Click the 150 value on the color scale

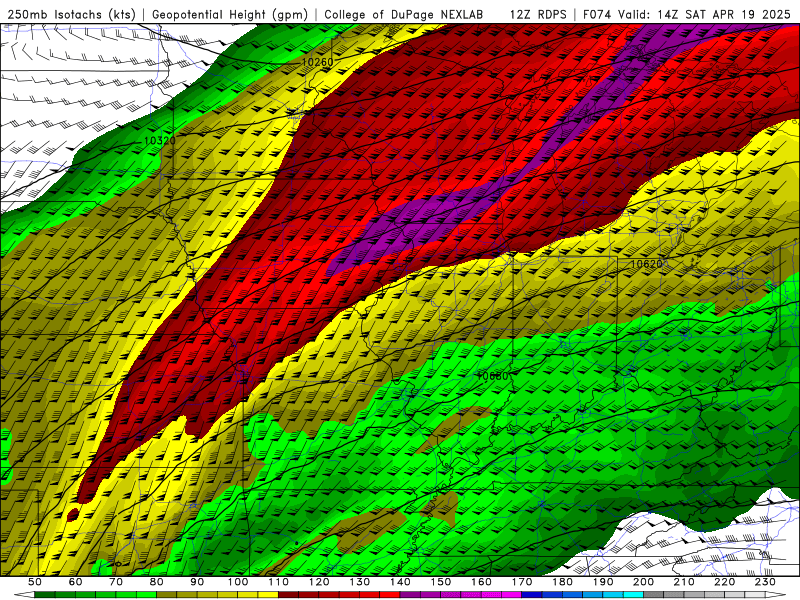point(441,582)
